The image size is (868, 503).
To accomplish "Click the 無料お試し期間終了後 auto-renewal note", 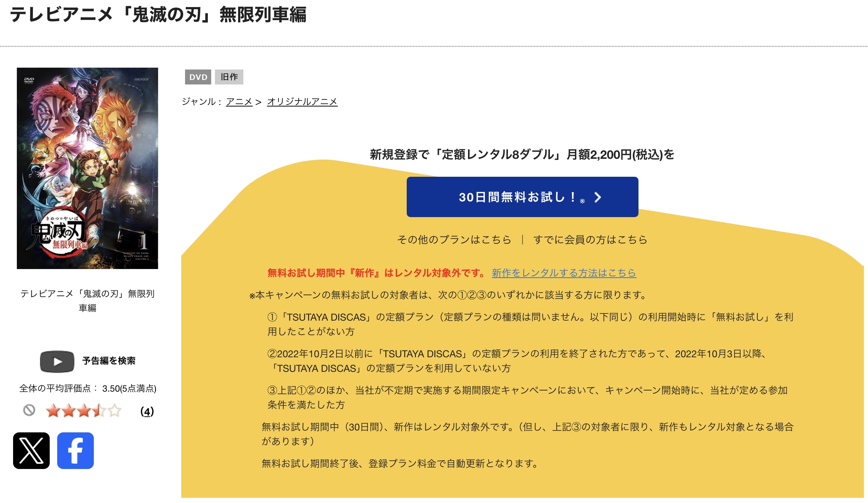I will (x=400, y=463).
